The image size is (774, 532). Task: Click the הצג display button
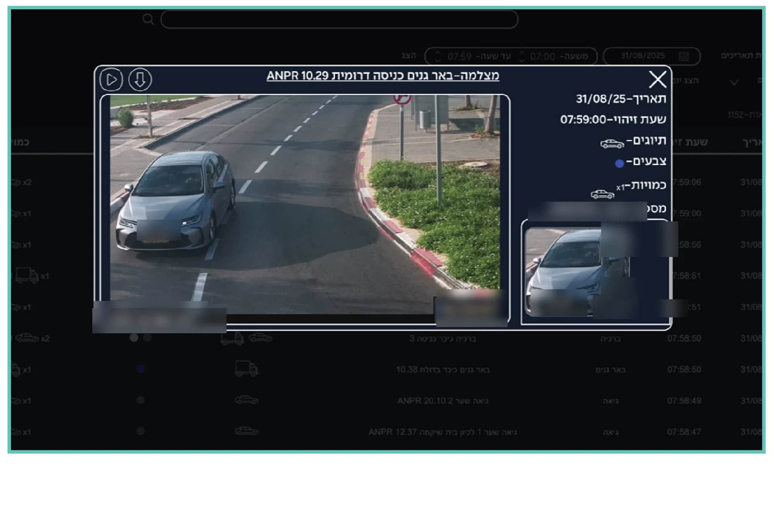coord(408,56)
